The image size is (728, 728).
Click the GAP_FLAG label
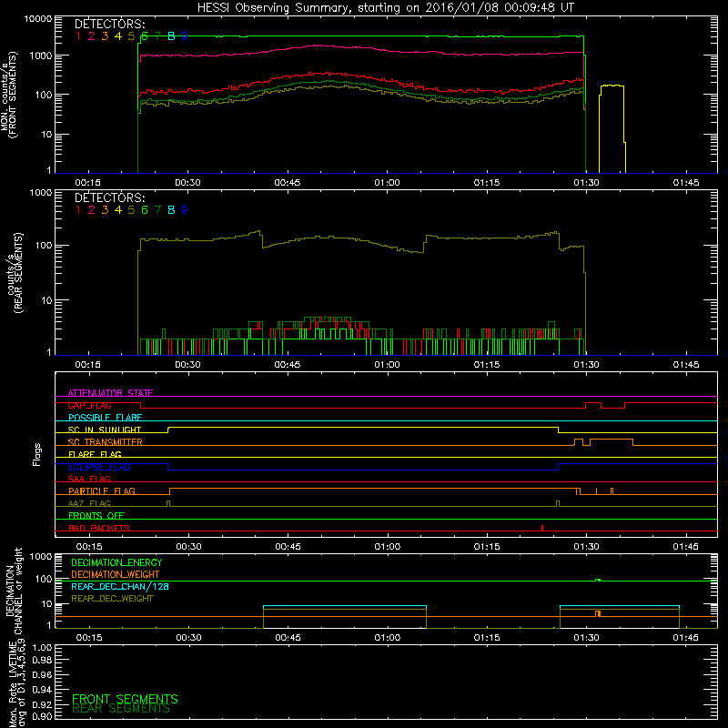89,405
